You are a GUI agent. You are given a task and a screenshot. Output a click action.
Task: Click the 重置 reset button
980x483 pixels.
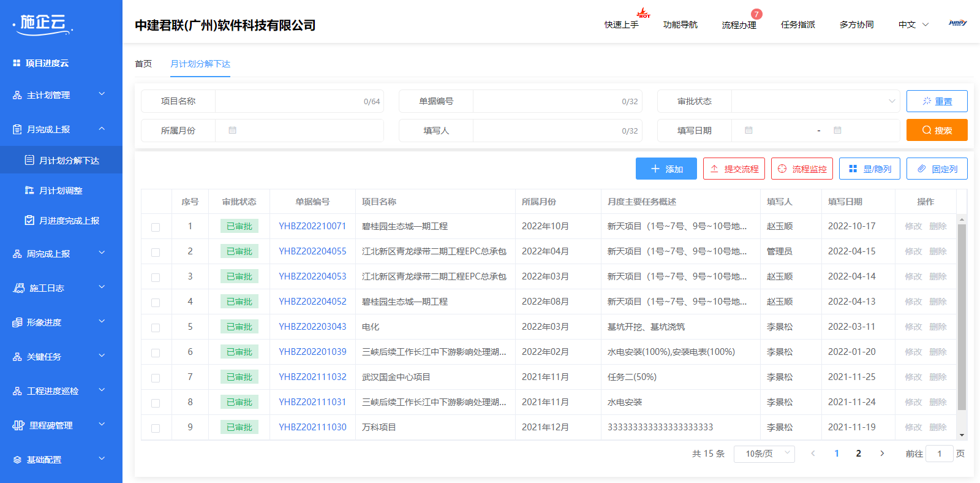pos(937,101)
